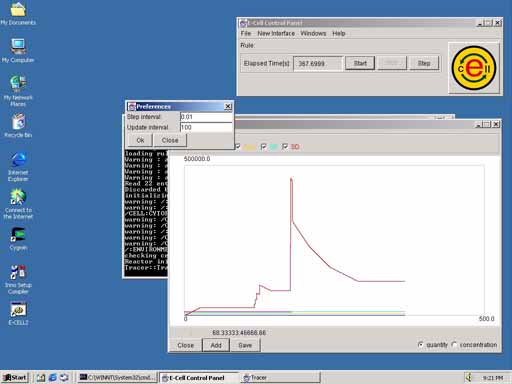512x384 pixels.
Task: Select the Inno Setup Compiler icon
Action: (x=18, y=279)
